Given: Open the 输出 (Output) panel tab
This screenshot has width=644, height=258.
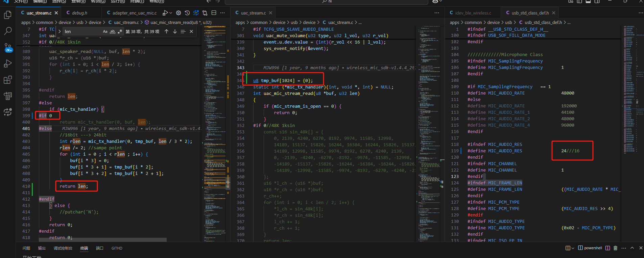Looking at the screenshot, I should click(x=42, y=248).
